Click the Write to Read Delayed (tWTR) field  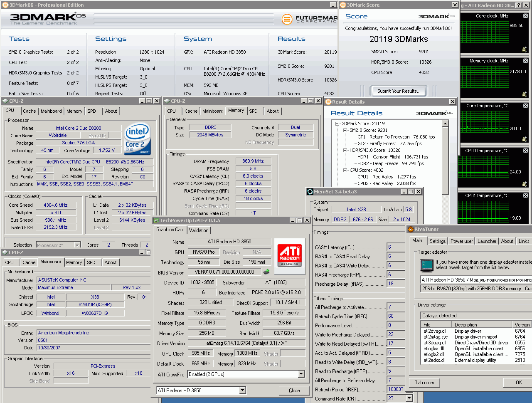click(396, 344)
